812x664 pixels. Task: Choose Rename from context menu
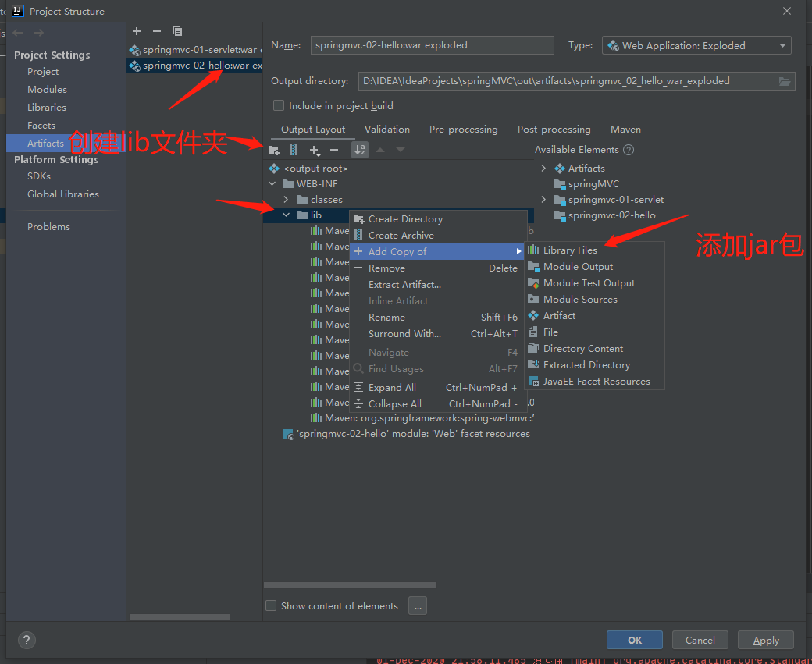click(437, 318)
